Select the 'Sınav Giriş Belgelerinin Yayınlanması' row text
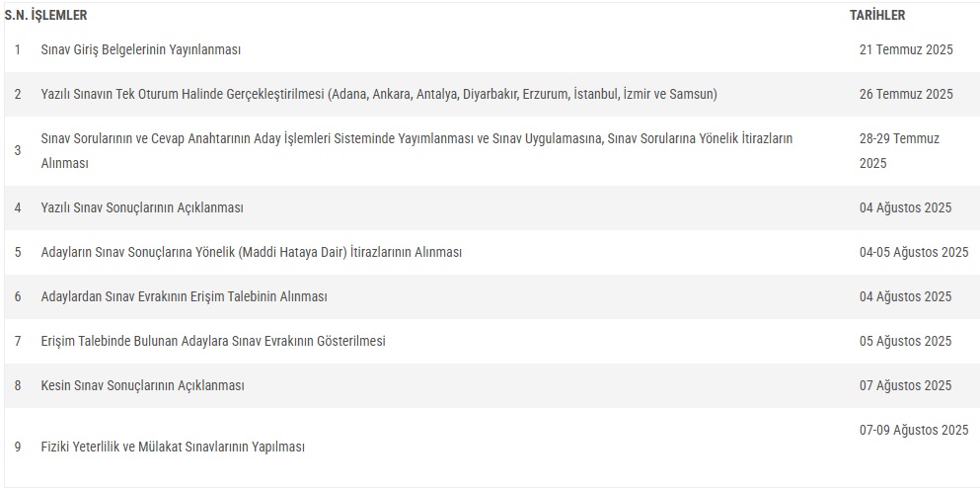The height and width of the screenshot is (490, 980). [x=141, y=49]
